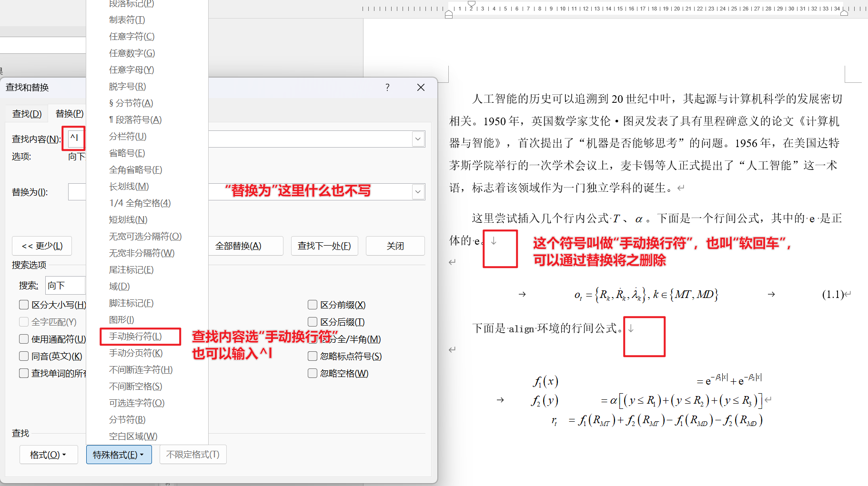Switch to the 替换(P) tab

point(69,114)
